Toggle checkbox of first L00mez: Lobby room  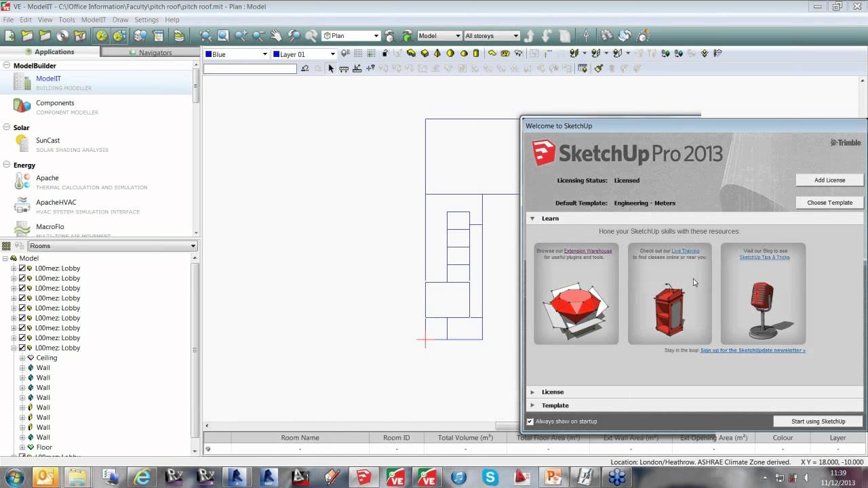pyautogui.click(x=22, y=268)
